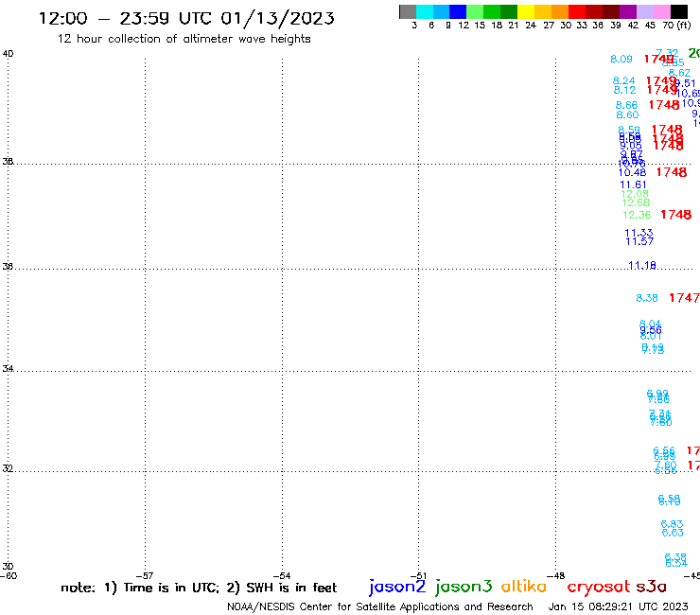
Task: Click the purple legend swatch
Action: 628,11
